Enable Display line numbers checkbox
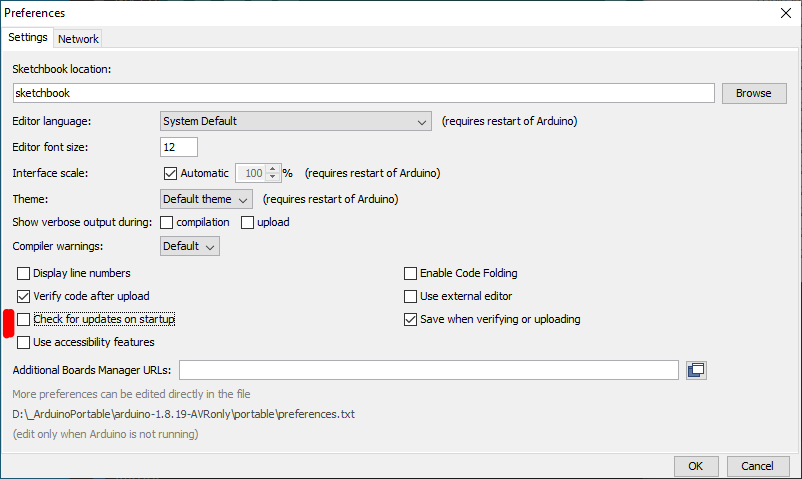802x479 pixels. click(24, 273)
